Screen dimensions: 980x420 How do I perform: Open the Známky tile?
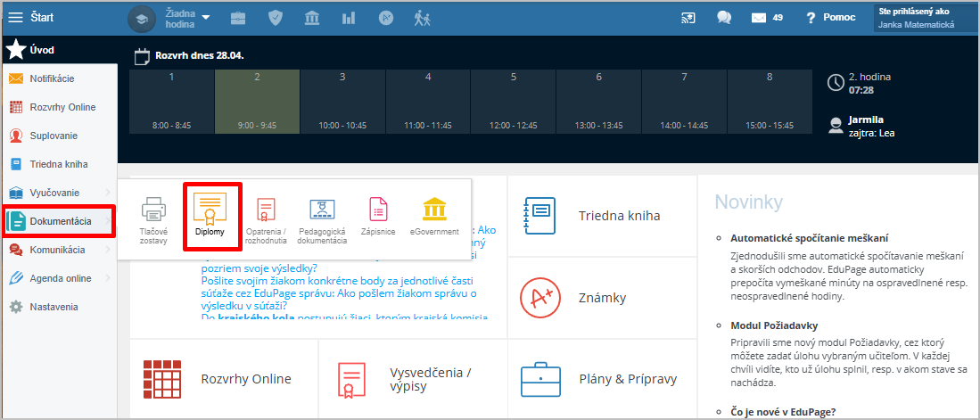pyautogui.click(x=602, y=297)
